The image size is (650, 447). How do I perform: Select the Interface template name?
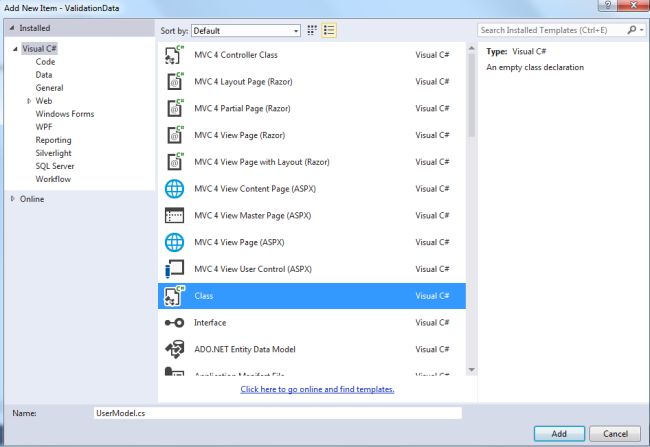210,323
